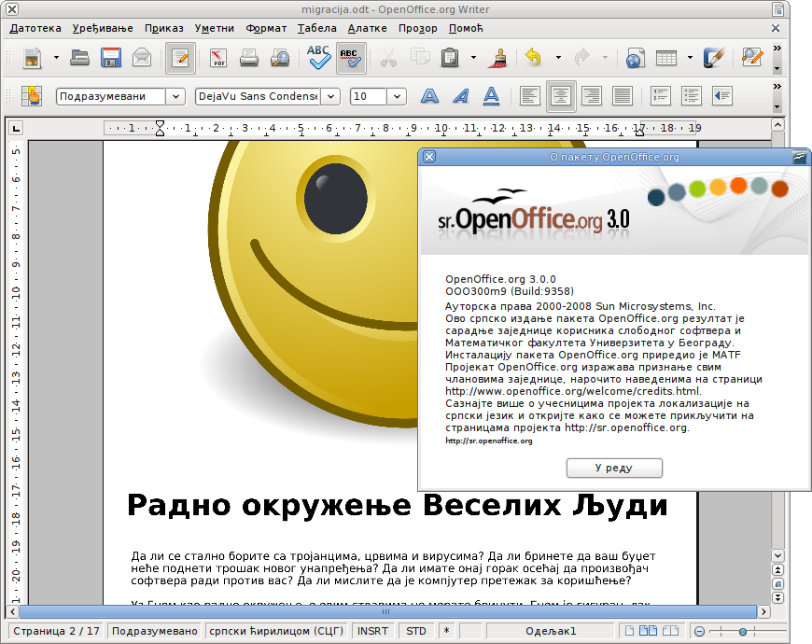812x644 pixels.
Task: Open page preview with the magnifier-printer icon
Action: pyautogui.click(x=280, y=58)
